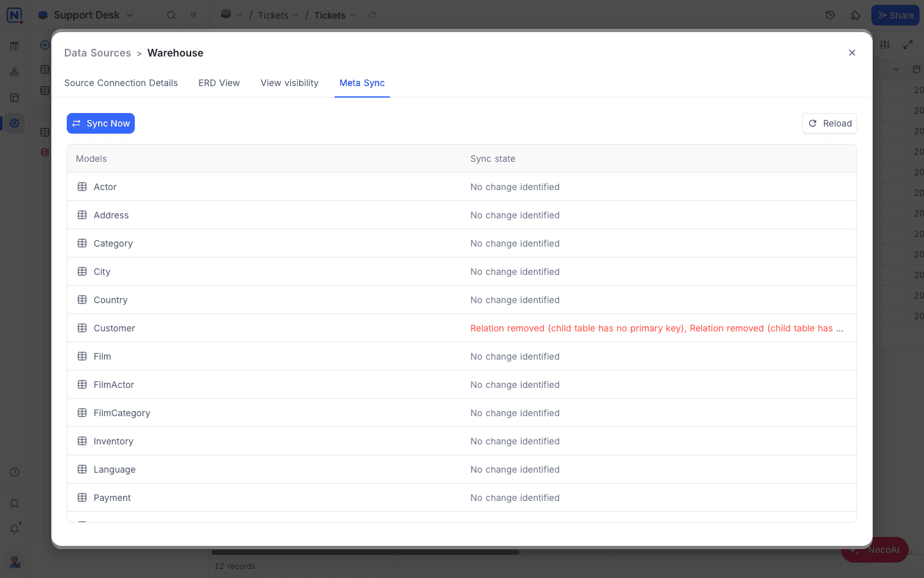This screenshot has width=924, height=578.
Task: Click the Inventory model name
Action: 114,441
